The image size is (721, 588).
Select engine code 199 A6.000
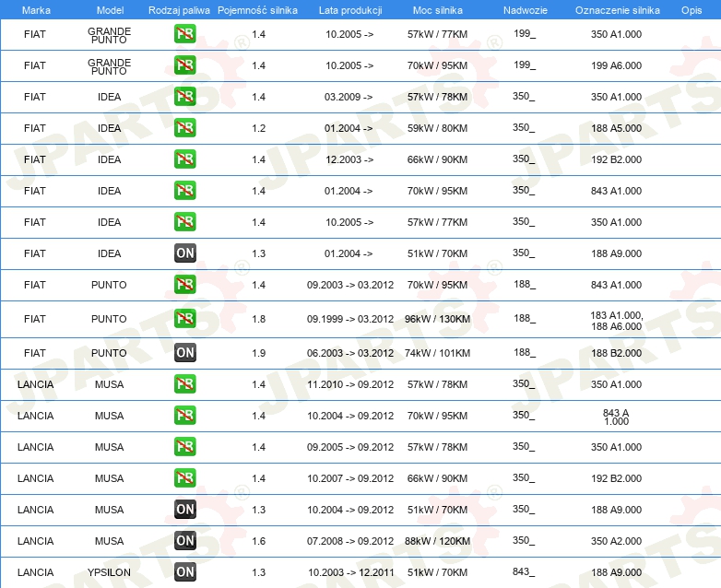point(616,65)
